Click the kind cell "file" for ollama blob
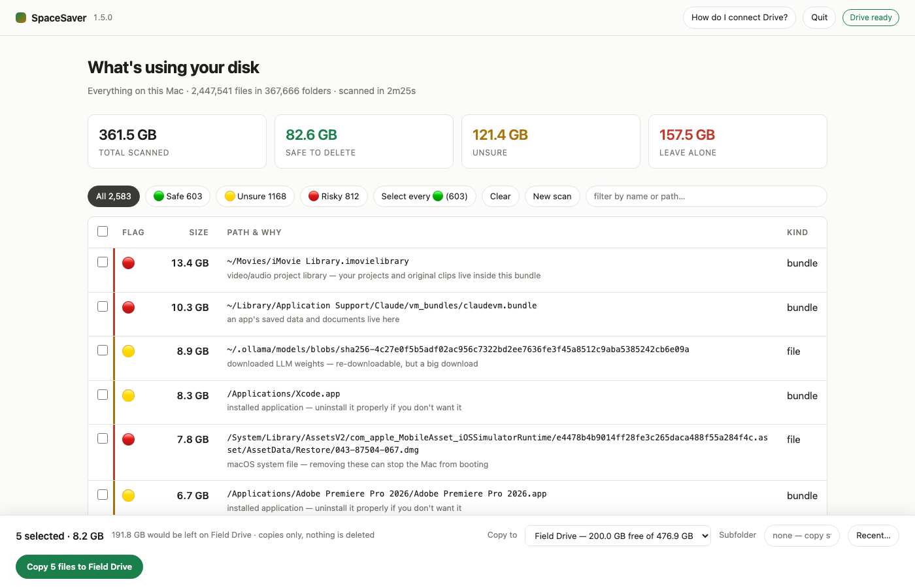Screen dimensions: 915x588 pos(793,351)
